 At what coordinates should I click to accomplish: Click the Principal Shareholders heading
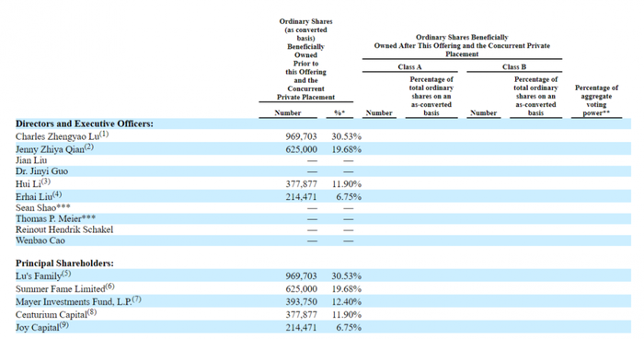tap(64, 263)
